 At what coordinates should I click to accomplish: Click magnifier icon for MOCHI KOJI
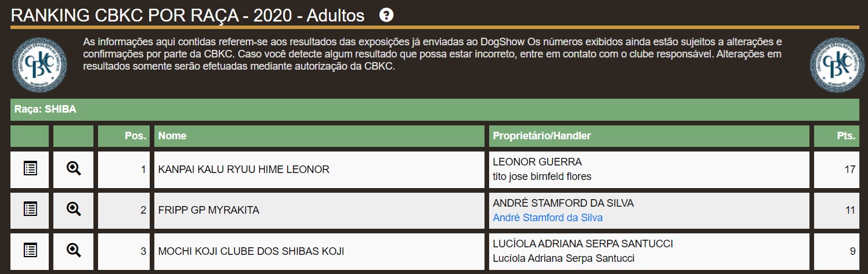74,251
